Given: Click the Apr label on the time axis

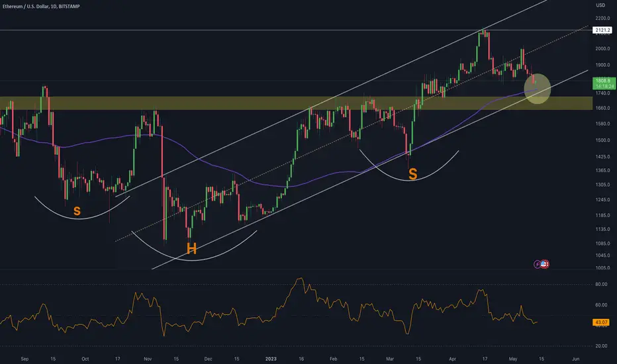Looking at the screenshot, I should click(453, 359).
